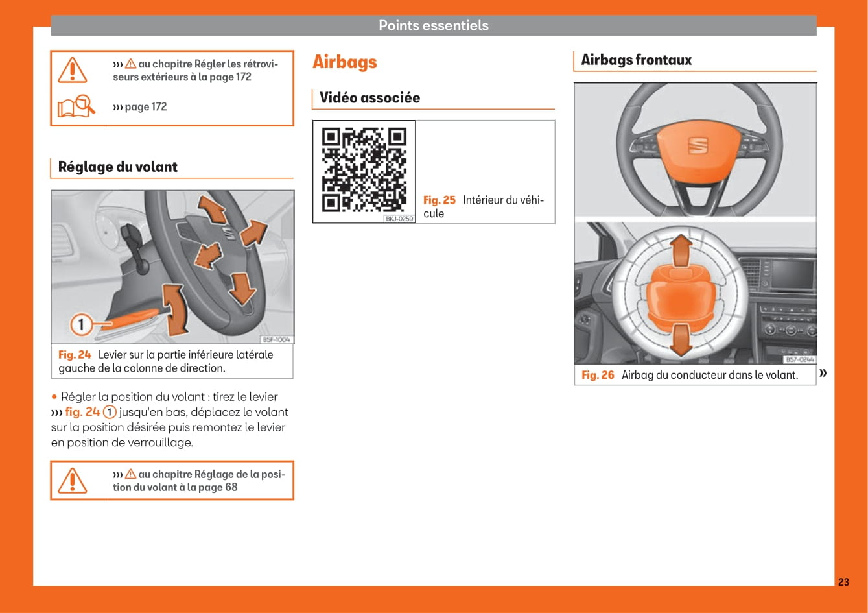Follow the 'Régler les rétroviseurs extérieurs' chapter link
868x613 pixels.
[x=194, y=71]
